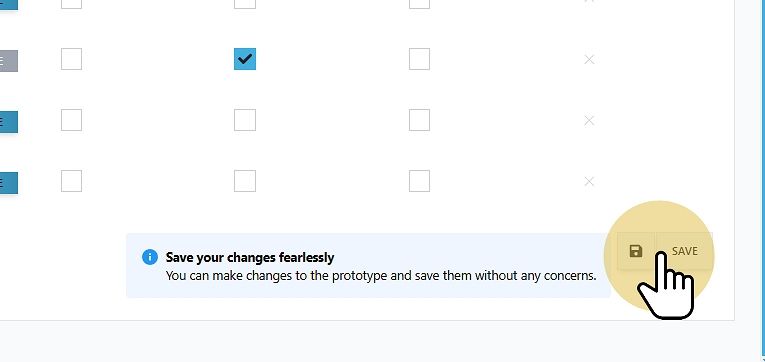The width and height of the screenshot is (765, 362).
Task: Tick third-column checkbox in row below checked row
Action: pyautogui.click(x=419, y=120)
